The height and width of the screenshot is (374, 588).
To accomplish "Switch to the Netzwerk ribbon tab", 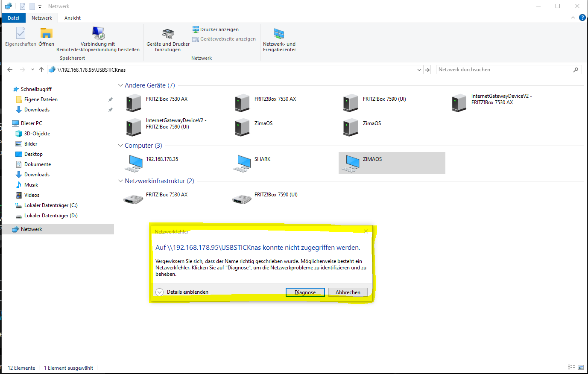I will [42, 18].
